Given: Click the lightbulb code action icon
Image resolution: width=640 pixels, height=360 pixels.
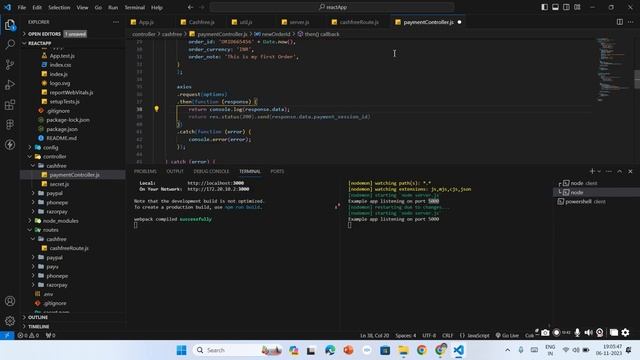Looking at the screenshot, I should coord(156,109).
